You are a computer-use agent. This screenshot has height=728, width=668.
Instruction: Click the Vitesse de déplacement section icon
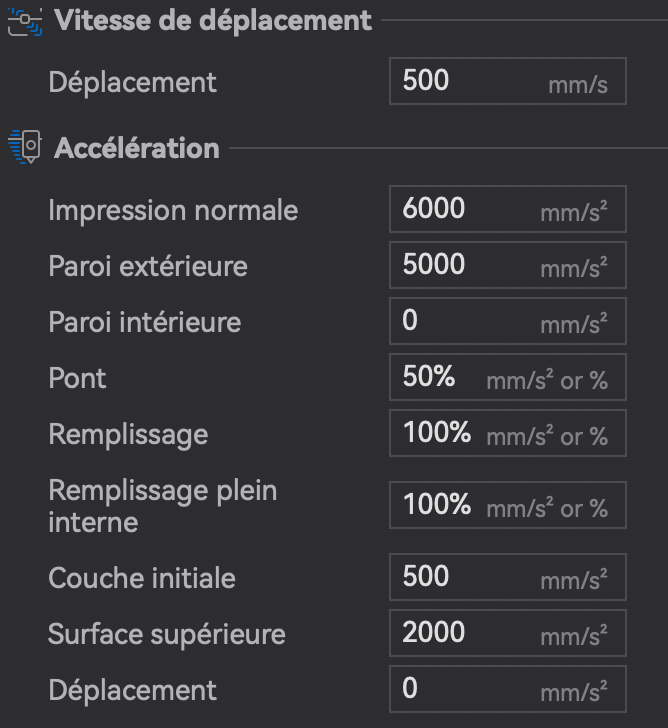(x=25, y=21)
